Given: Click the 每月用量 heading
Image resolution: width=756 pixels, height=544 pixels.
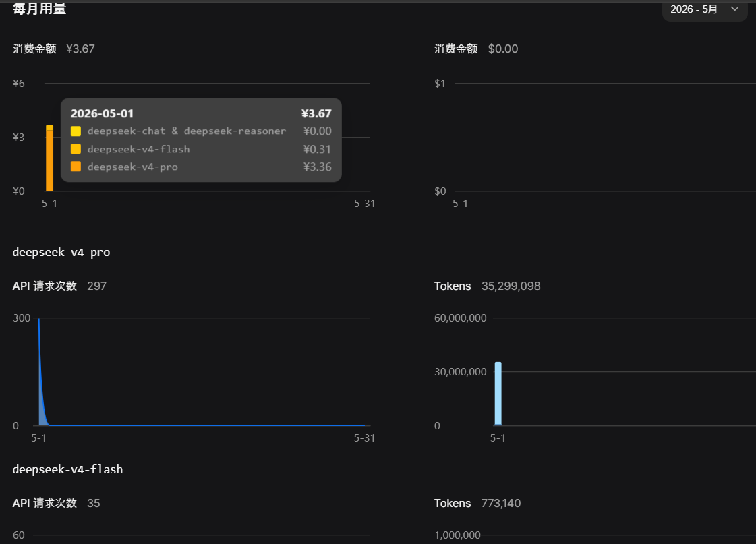Looking at the screenshot, I should [x=40, y=9].
